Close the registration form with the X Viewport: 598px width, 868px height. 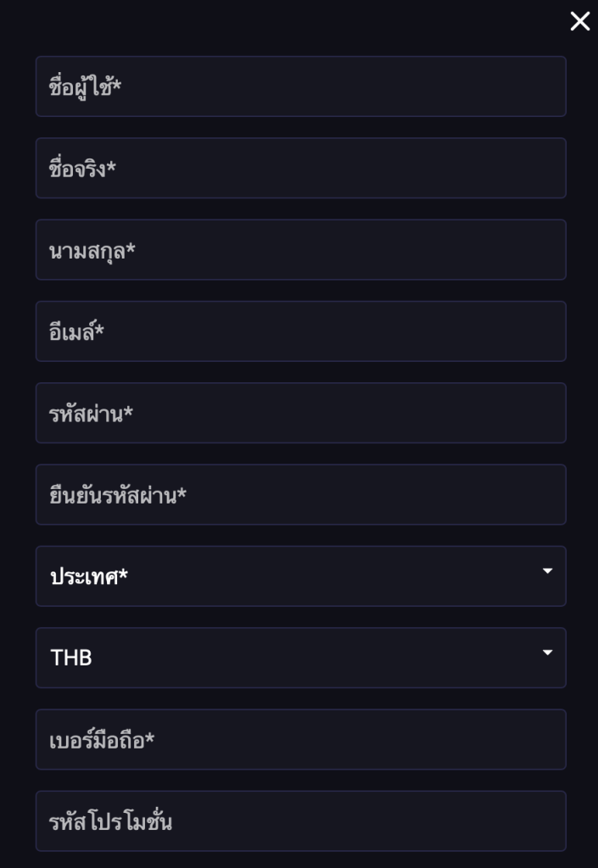[580, 21]
